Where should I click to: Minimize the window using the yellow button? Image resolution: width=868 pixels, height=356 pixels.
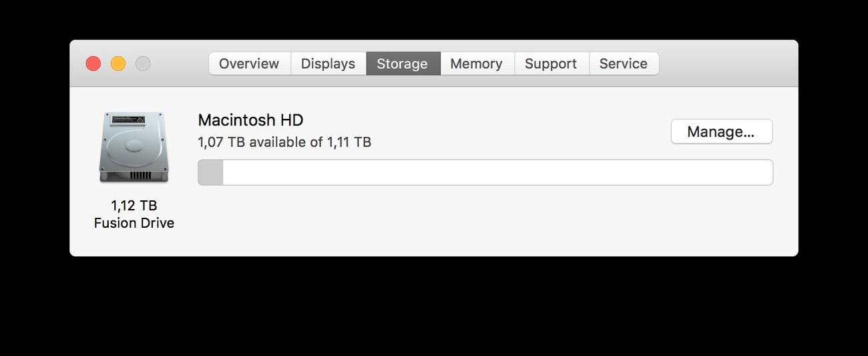tap(118, 63)
